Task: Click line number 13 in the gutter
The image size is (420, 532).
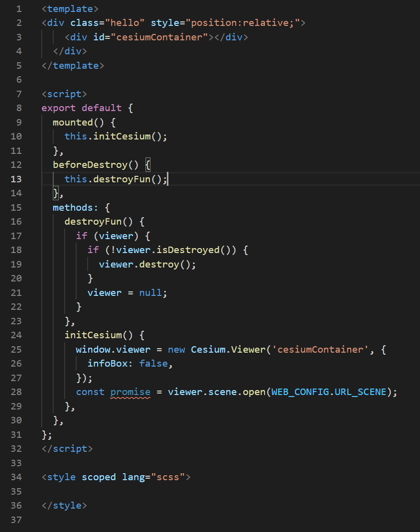Action: pos(16,179)
